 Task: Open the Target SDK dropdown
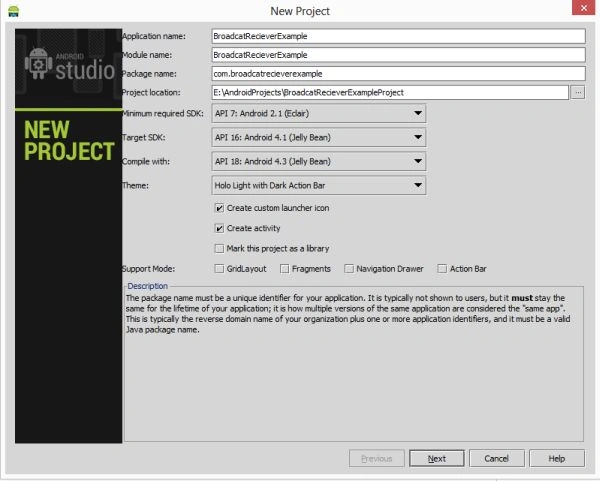[319, 137]
